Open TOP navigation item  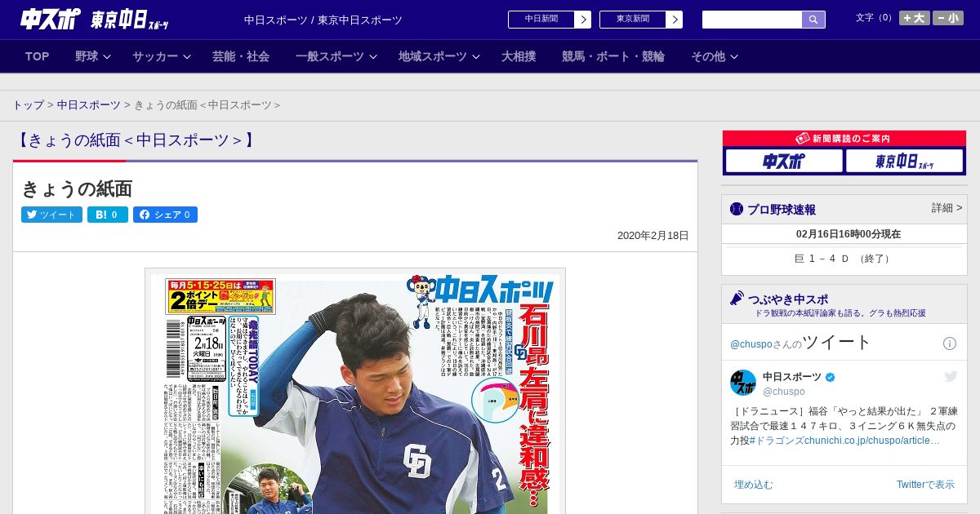tap(38, 56)
